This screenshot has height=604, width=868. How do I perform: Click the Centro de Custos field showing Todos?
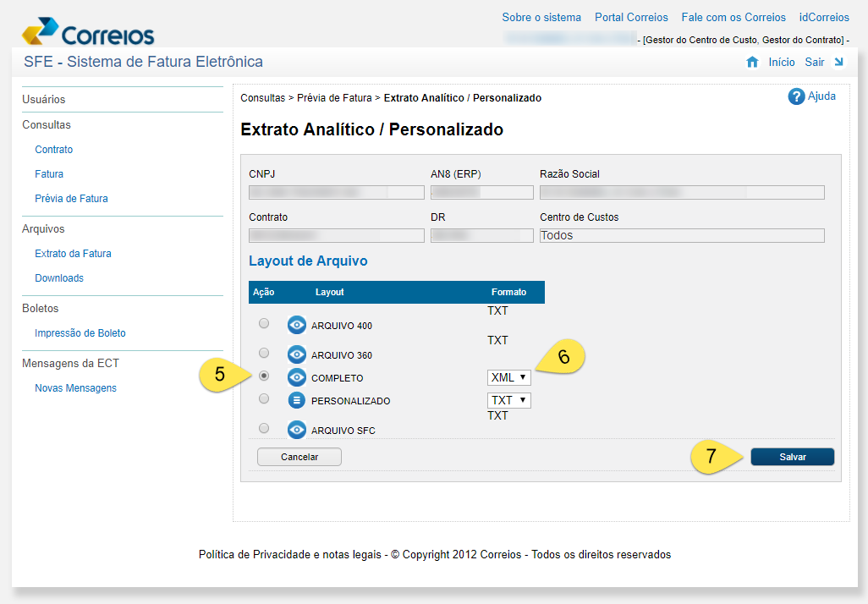pyautogui.click(x=682, y=235)
